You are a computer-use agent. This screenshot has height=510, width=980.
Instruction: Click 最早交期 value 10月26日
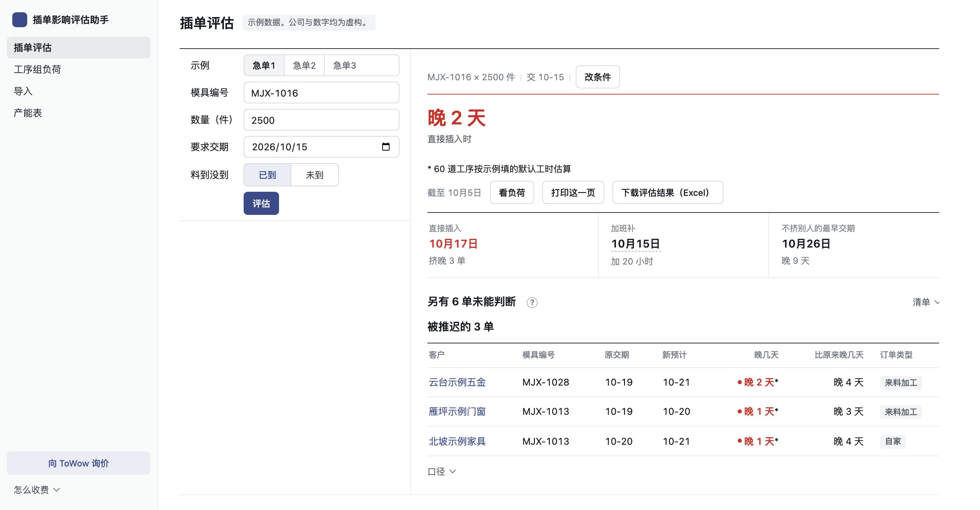806,244
